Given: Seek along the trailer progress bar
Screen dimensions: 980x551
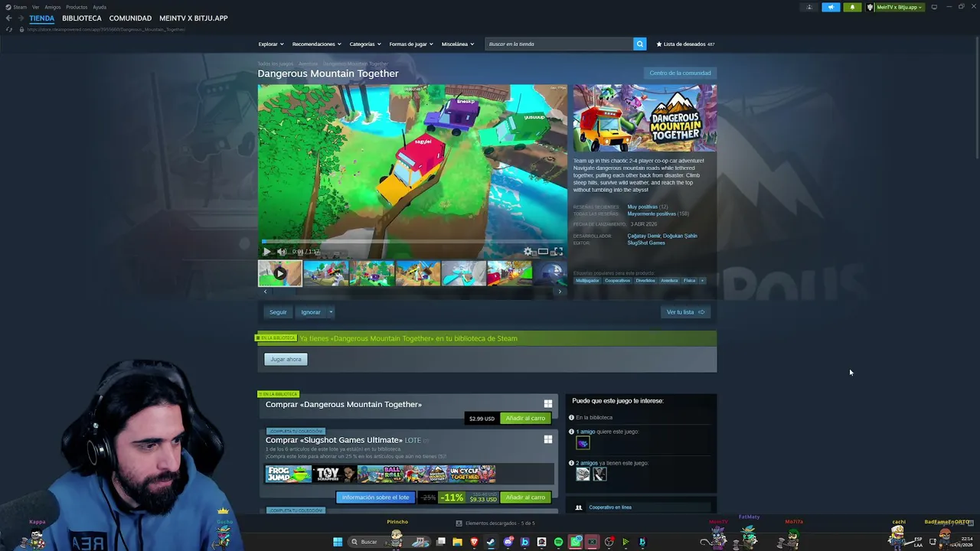Looking at the screenshot, I should 413,242.
